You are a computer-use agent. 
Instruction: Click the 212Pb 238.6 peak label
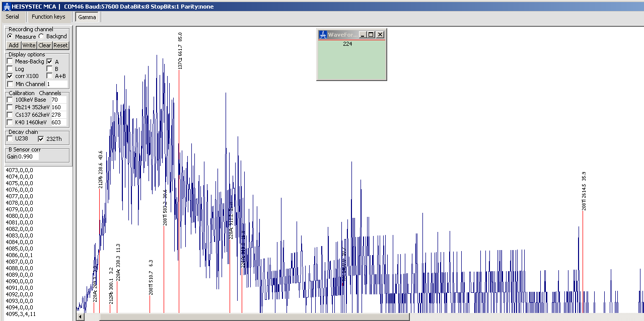point(101,170)
